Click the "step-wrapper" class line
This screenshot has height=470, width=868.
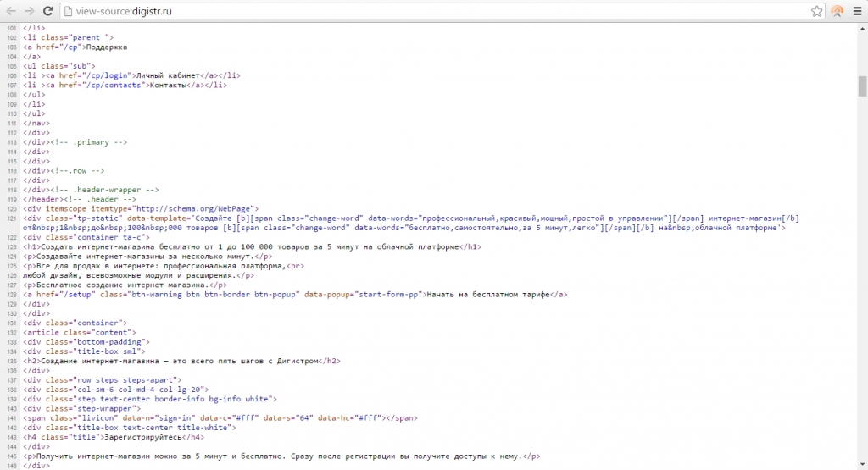82,409
